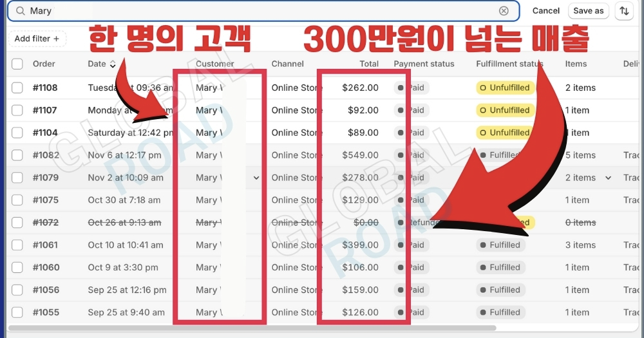
Task: Click in the Mary search field
Action: 258,11
